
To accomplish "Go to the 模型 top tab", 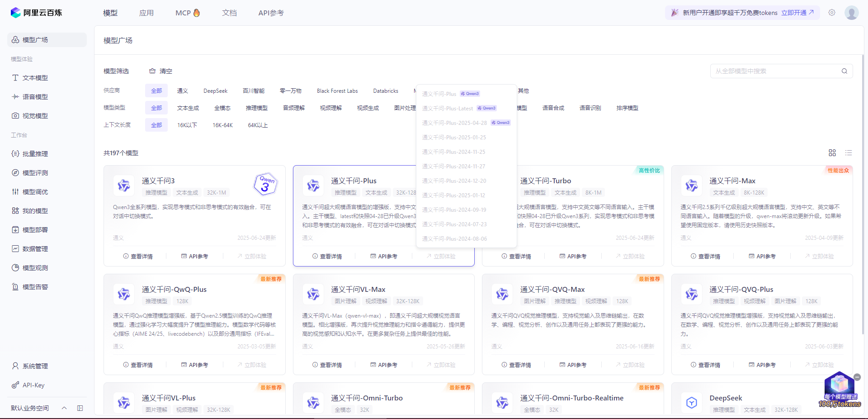I will [110, 13].
